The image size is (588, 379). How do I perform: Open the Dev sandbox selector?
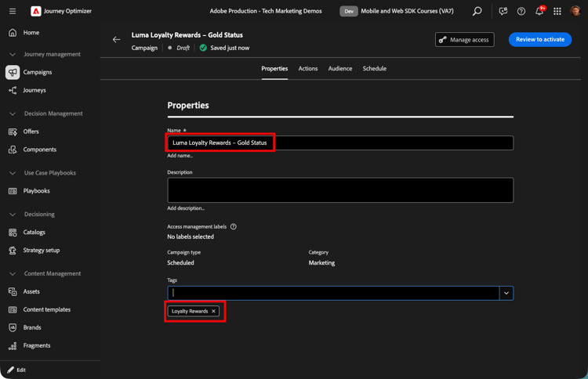tap(349, 11)
